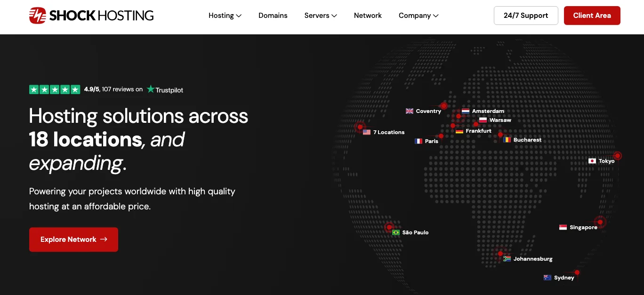Screen dimensions: 644x295
Task: Open the Network menu item
Action: pyautogui.click(x=368, y=16)
